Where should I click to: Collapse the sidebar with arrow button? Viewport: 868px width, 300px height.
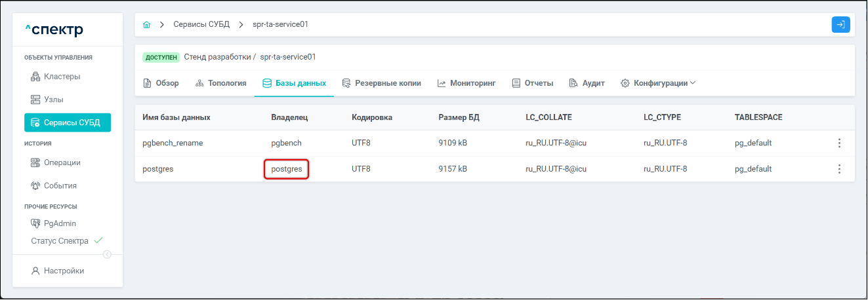pos(107,255)
